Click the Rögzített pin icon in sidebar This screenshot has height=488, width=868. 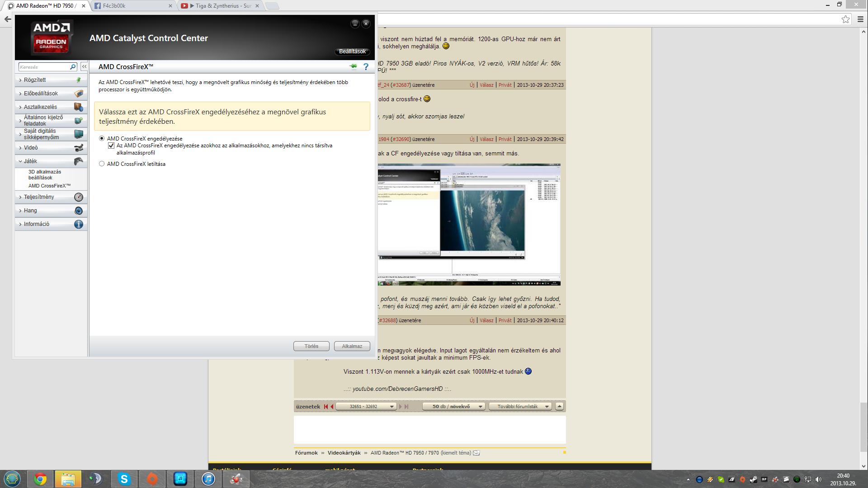[x=79, y=80]
